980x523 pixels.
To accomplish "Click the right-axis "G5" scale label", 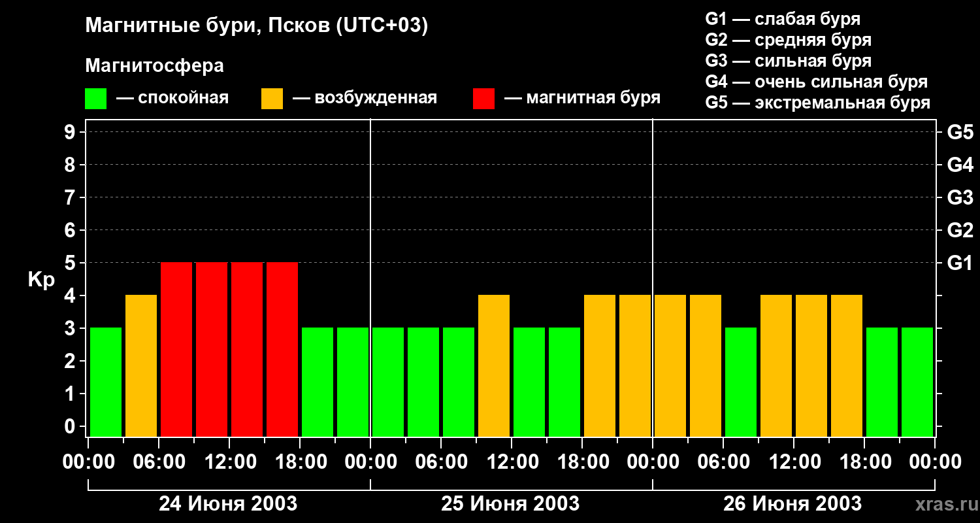I will pyautogui.click(x=960, y=132).
